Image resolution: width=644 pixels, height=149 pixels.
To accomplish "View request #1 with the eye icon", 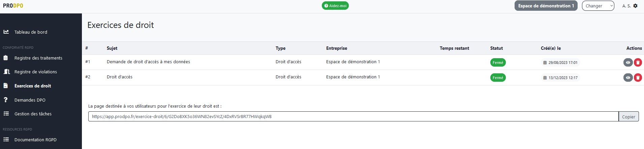I will pyautogui.click(x=628, y=63).
